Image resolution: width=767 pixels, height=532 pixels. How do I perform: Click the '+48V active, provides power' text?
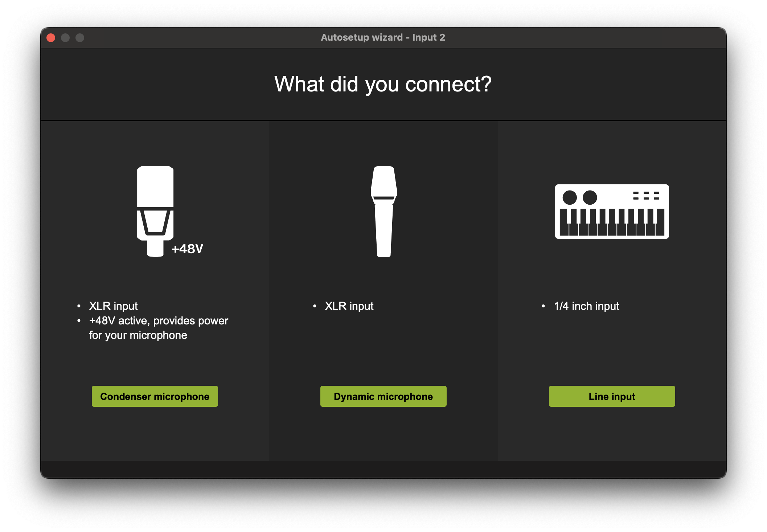[x=159, y=321]
